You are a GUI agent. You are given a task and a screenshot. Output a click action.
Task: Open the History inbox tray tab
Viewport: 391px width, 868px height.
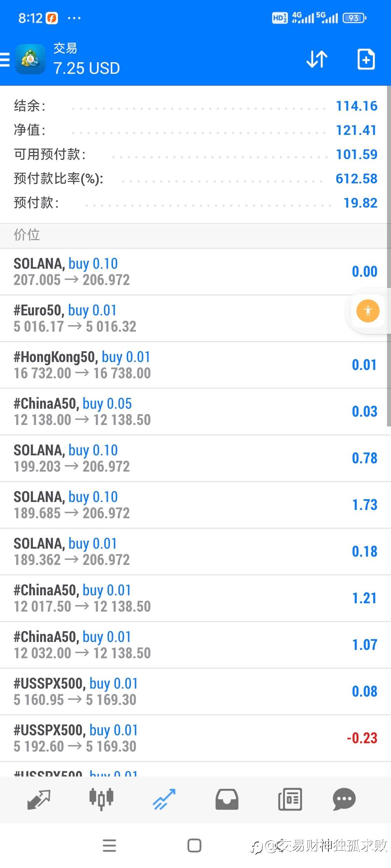[x=227, y=799]
